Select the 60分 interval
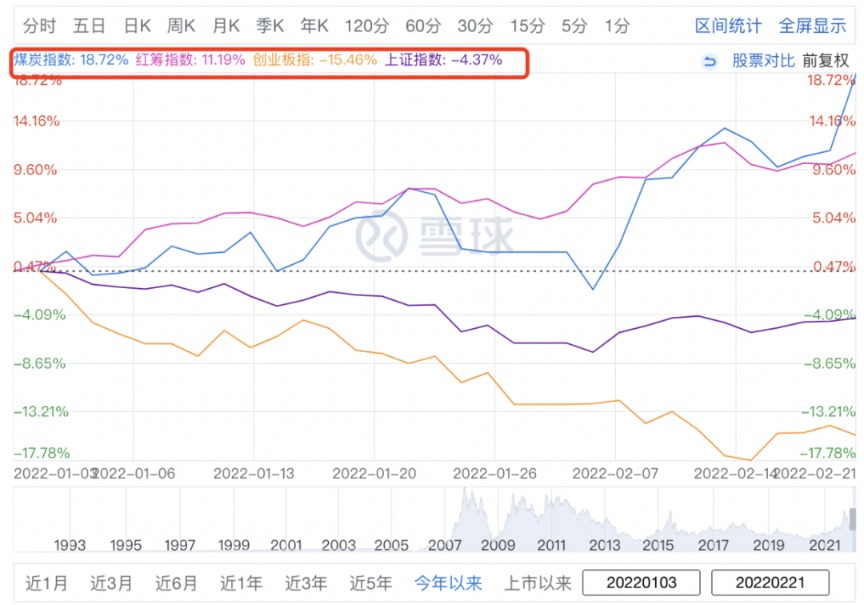Image resolution: width=864 pixels, height=605 pixels. (423, 26)
